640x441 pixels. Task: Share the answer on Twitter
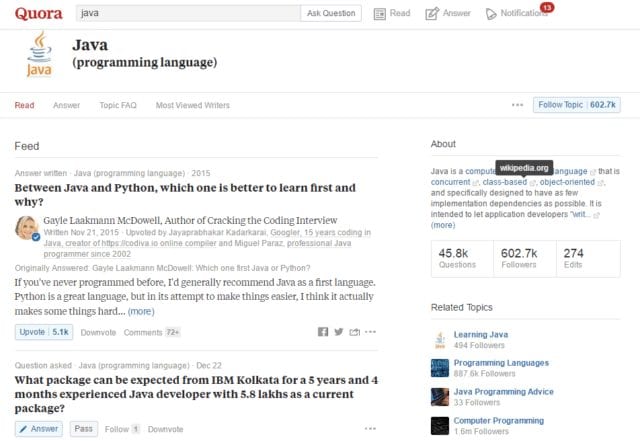click(339, 332)
